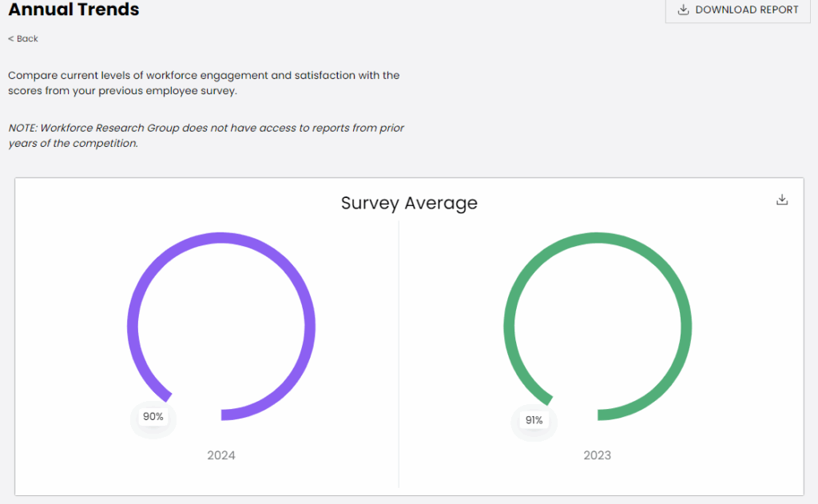The width and height of the screenshot is (818, 504).
Task: Click the italic Workforce Research Group note
Action: pyautogui.click(x=206, y=135)
